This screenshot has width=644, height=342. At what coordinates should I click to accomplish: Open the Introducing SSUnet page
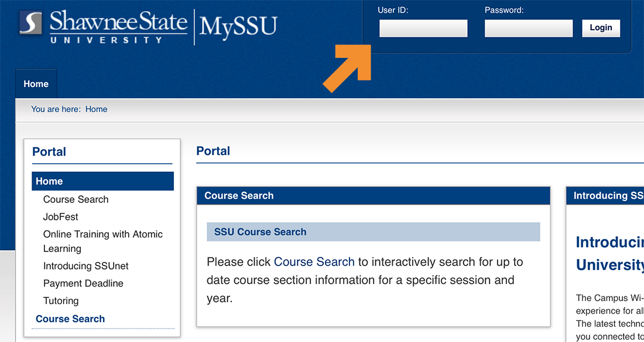coord(85,266)
